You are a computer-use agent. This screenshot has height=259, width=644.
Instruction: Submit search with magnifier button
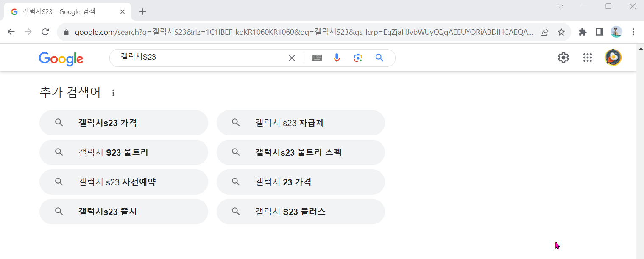click(x=379, y=58)
